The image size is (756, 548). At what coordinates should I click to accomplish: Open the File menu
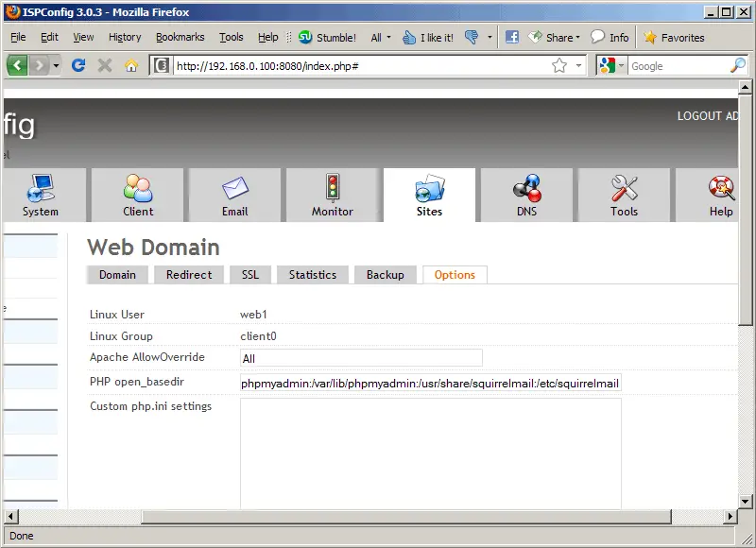click(x=18, y=37)
